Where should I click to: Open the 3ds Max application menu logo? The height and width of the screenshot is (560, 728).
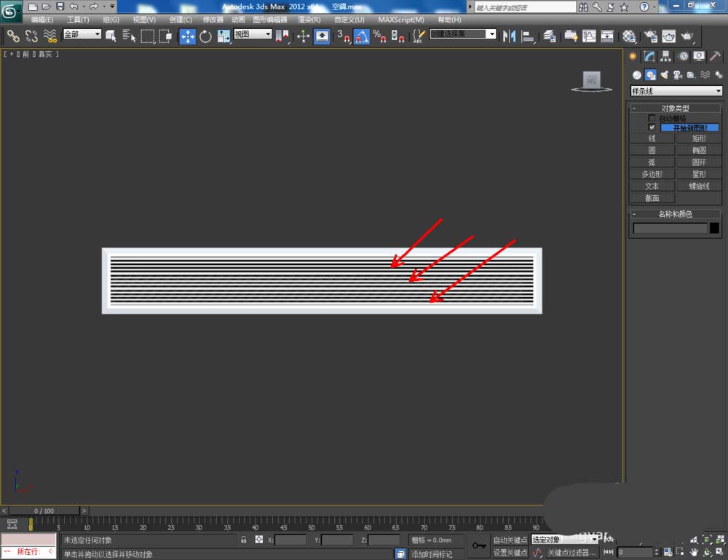point(10,10)
